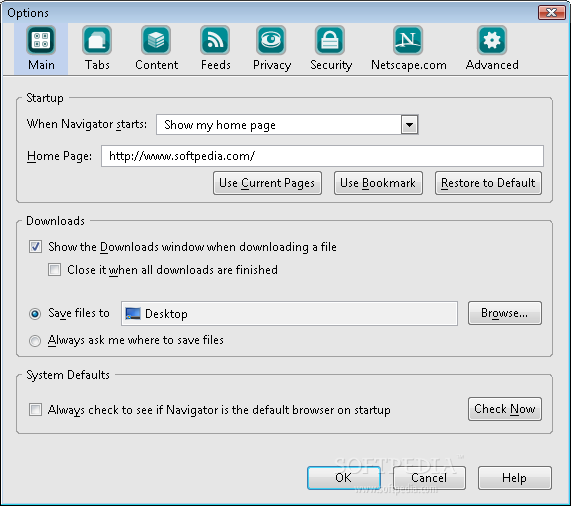The image size is (571, 506).
Task: Click the Check Now button
Action: (x=505, y=409)
